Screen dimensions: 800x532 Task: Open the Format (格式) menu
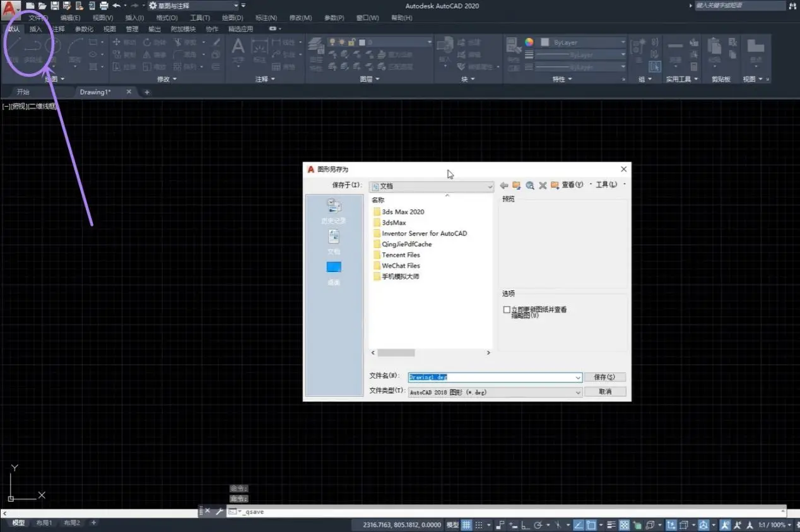point(167,18)
